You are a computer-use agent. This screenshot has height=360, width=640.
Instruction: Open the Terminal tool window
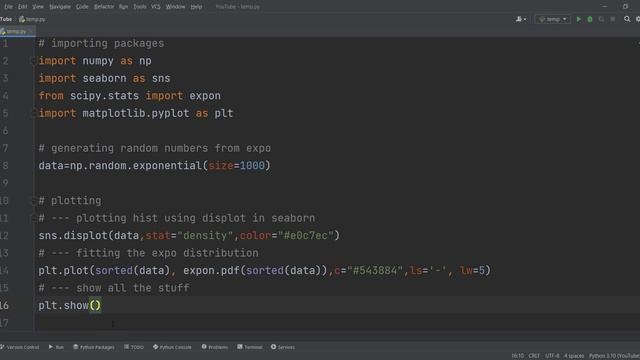point(250,347)
